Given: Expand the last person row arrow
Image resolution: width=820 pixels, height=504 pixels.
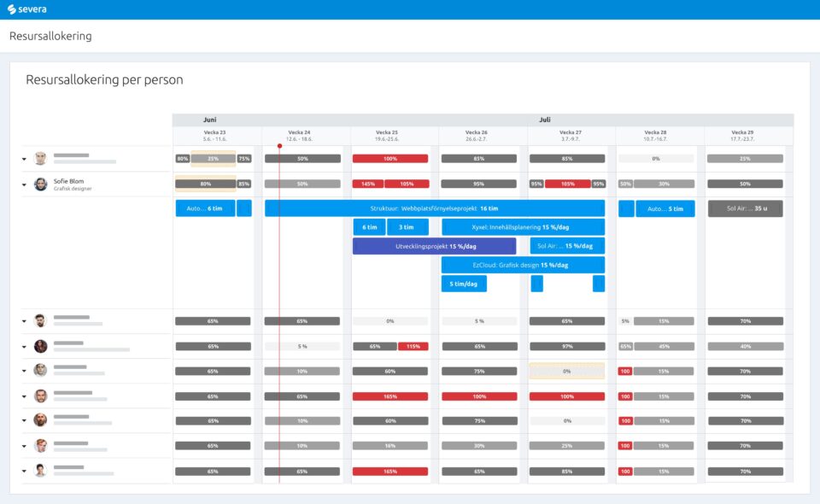Looking at the screenshot, I should tap(24, 471).
